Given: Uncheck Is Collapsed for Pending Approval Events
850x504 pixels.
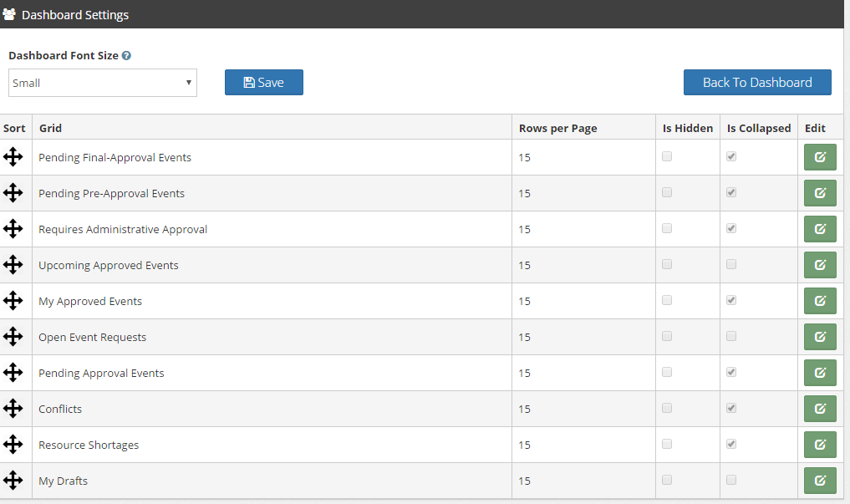Looking at the screenshot, I should pos(731,372).
